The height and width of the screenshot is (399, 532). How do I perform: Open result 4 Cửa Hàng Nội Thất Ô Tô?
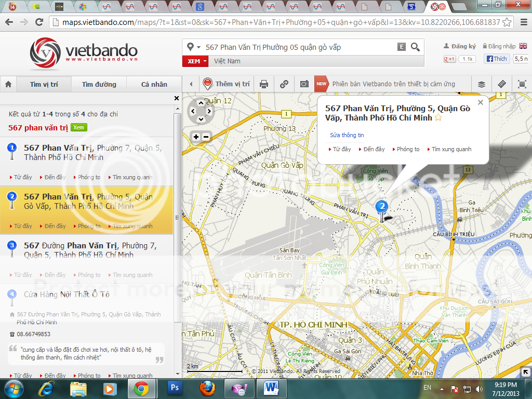pos(66,294)
